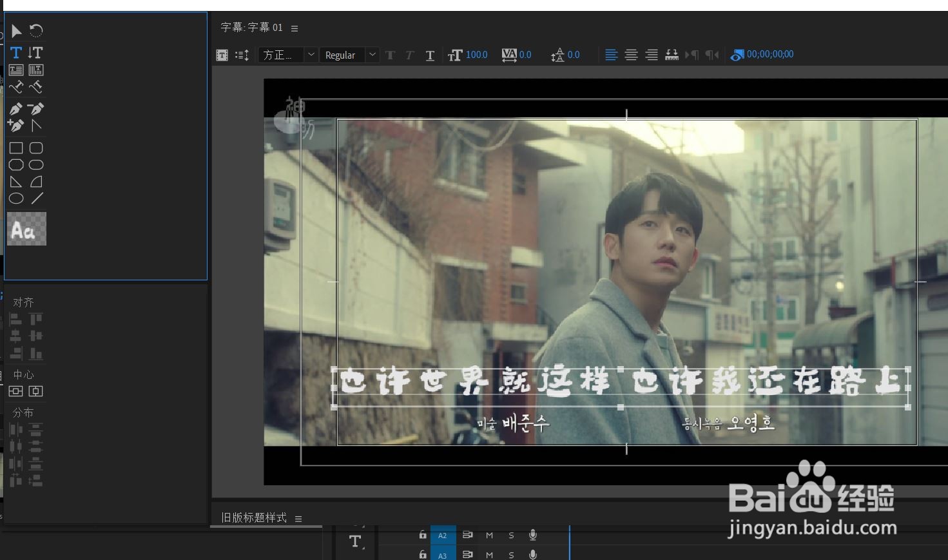Select the timeline Type tool icon

click(x=355, y=541)
